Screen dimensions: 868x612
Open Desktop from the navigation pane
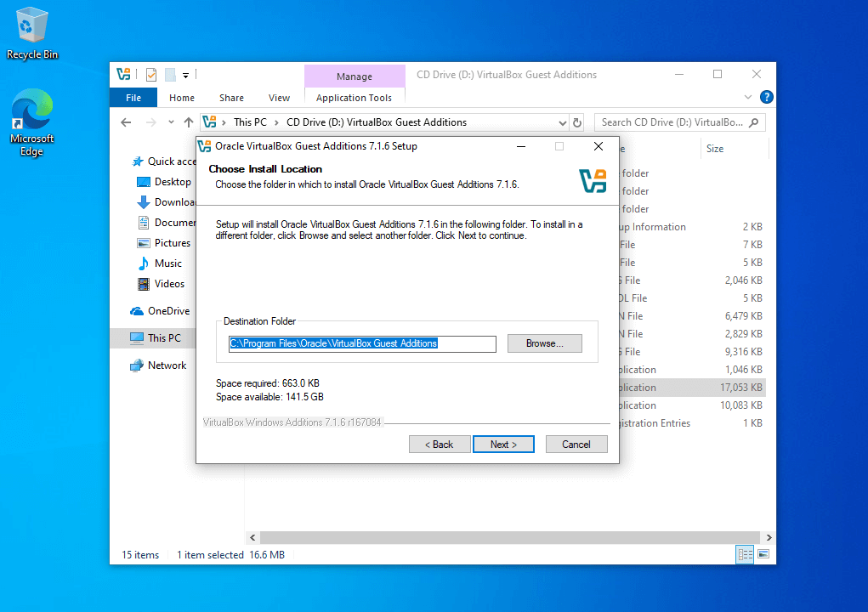tap(164, 182)
